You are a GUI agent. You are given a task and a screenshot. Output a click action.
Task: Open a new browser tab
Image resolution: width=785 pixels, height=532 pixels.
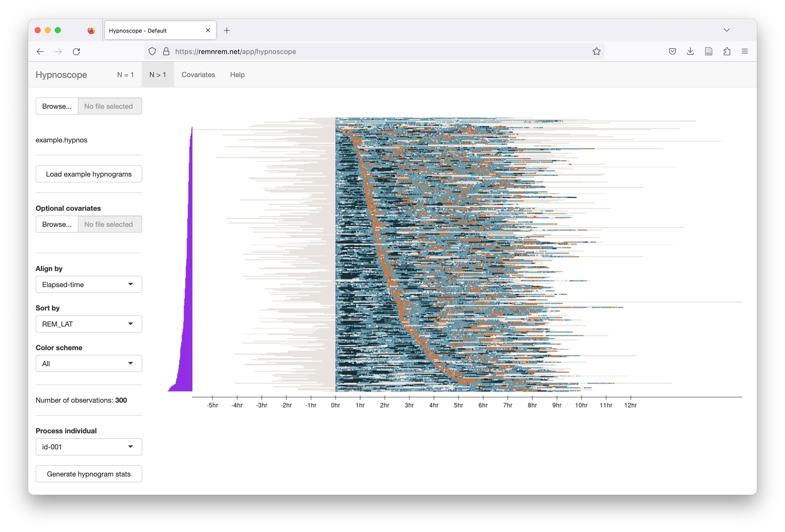227,30
